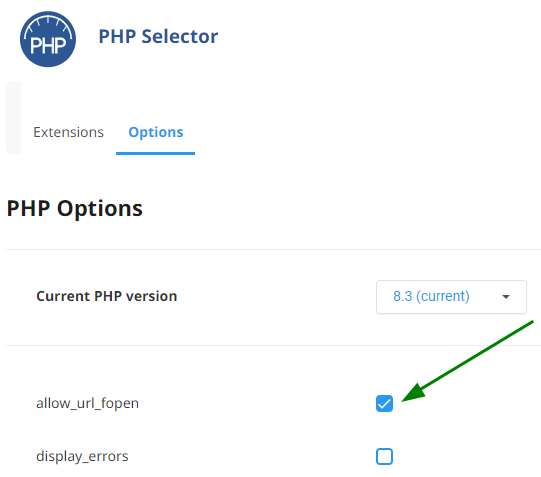This screenshot has width=541, height=477.
Task: Click the grey sidebar strip beside tabs
Action: (x=13, y=118)
